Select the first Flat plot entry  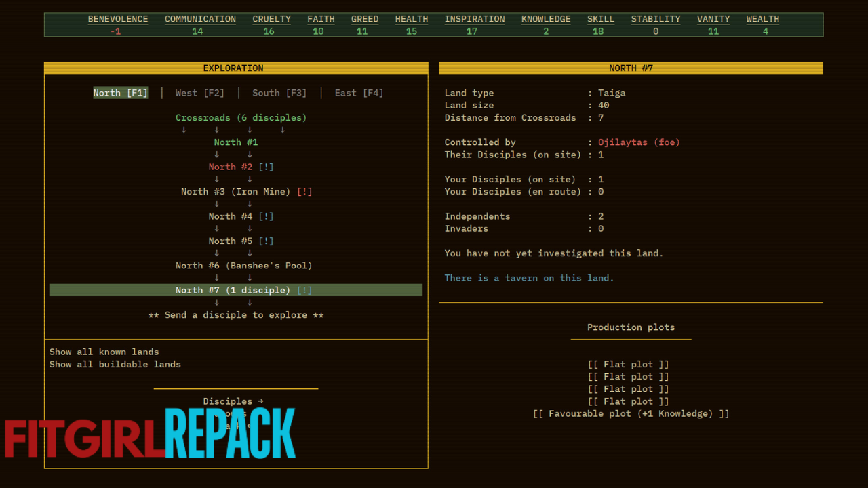[x=628, y=364]
